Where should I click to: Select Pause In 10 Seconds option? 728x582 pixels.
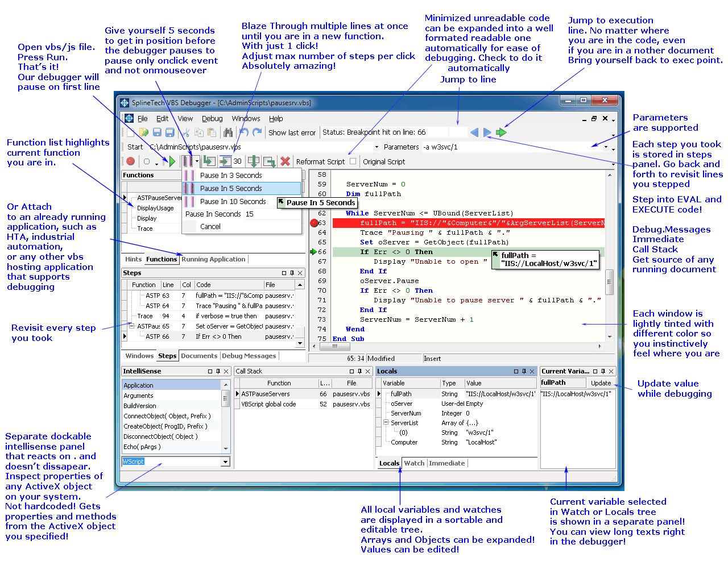coord(233,201)
